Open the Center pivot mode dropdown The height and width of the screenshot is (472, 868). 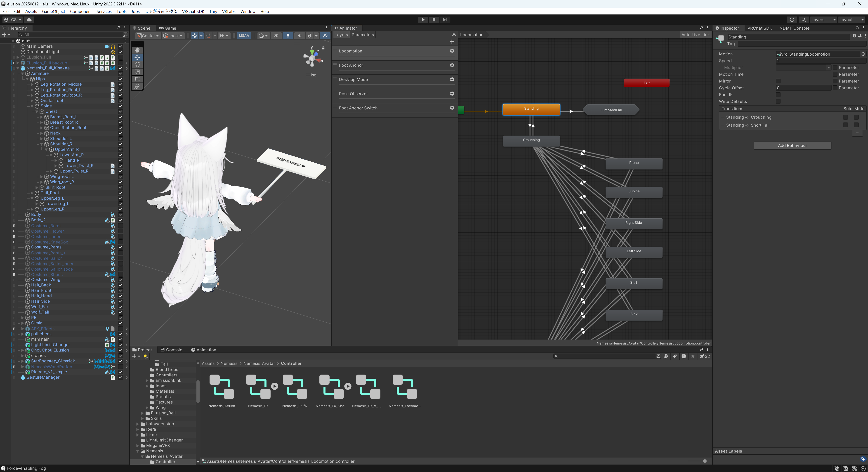tap(148, 36)
